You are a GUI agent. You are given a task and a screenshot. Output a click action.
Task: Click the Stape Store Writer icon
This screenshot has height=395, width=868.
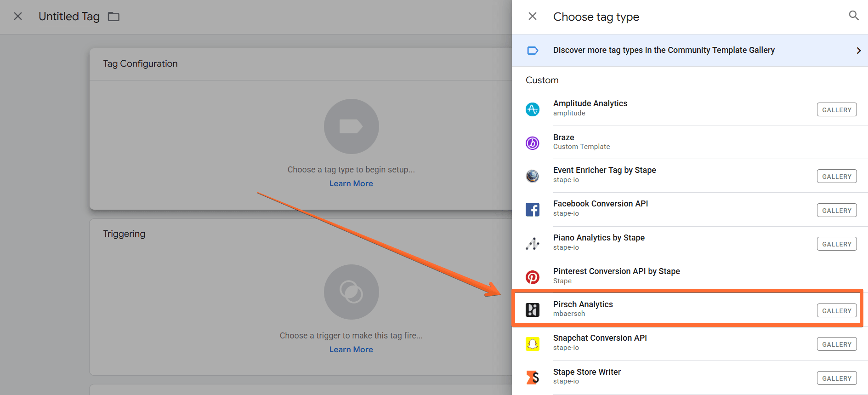pyautogui.click(x=533, y=378)
